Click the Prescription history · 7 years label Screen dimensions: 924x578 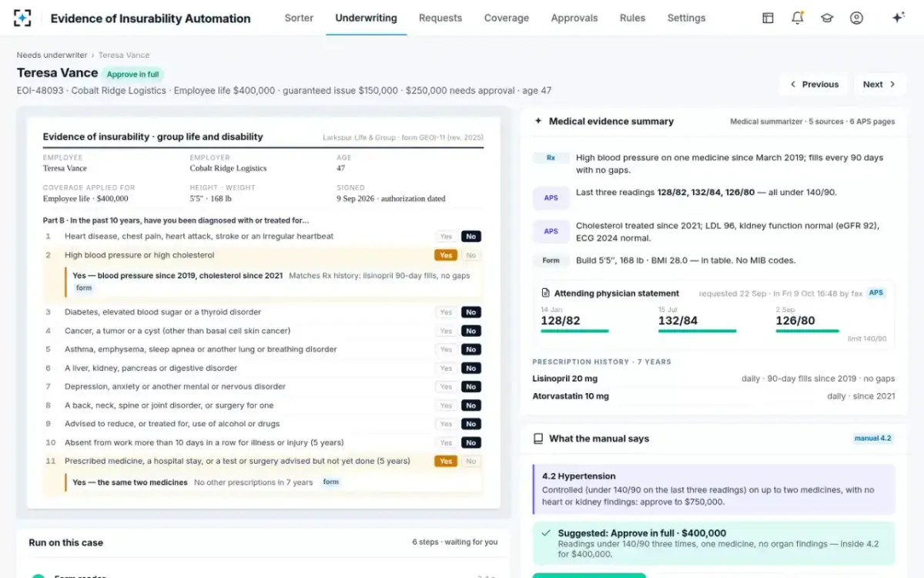[601, 361]
